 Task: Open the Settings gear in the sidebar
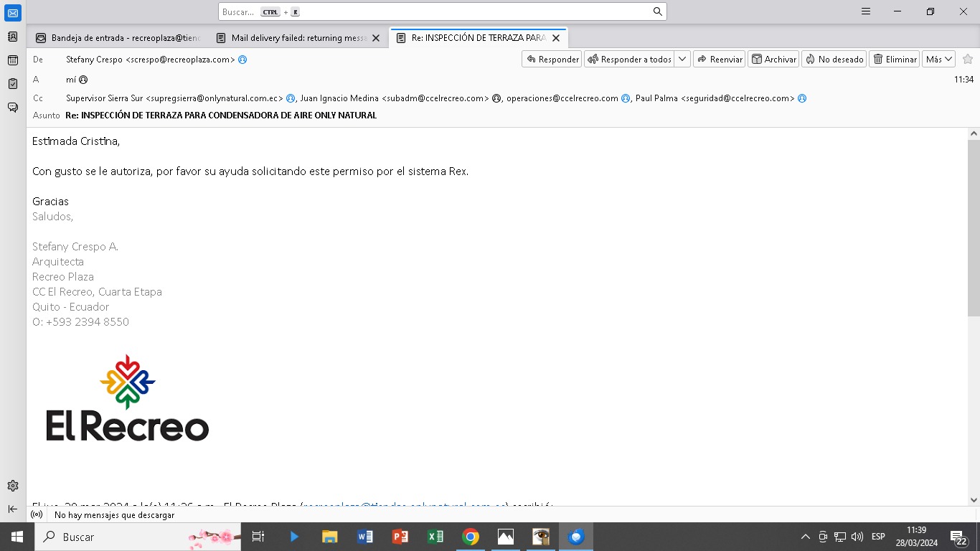point(13,486)
